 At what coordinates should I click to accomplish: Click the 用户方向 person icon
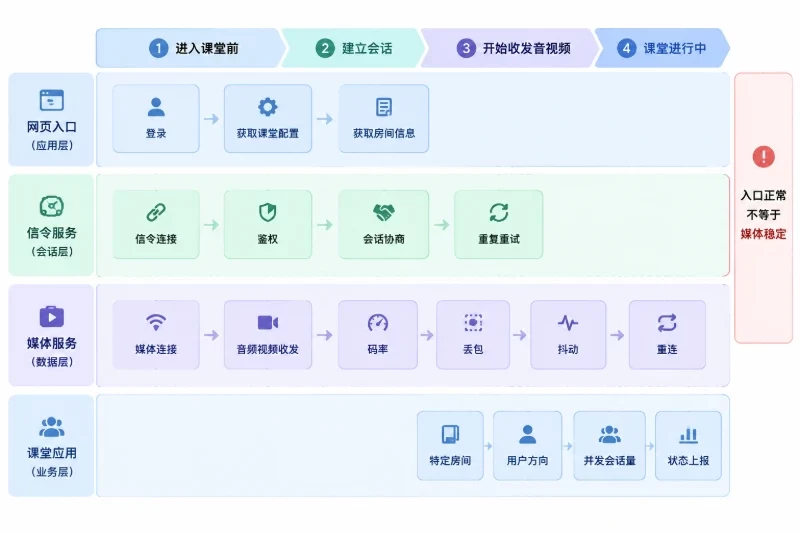click(x=528, y=434)
